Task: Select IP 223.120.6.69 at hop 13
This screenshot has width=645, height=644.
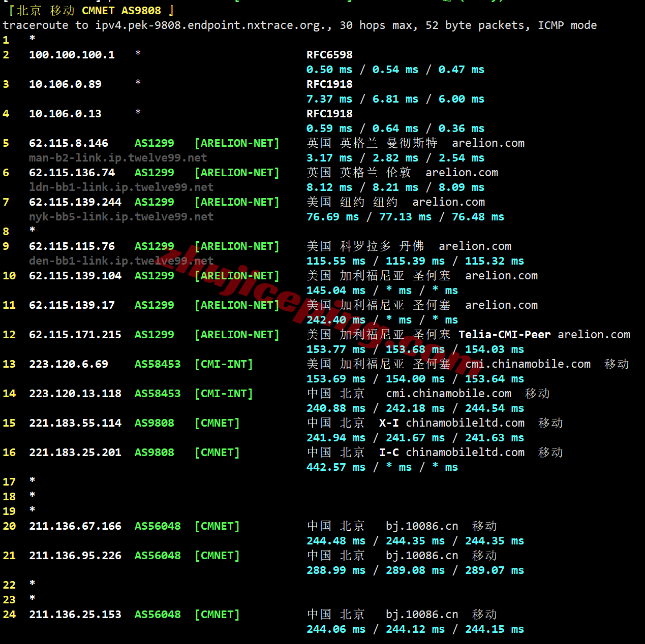Action: click(x=69, y=364)
